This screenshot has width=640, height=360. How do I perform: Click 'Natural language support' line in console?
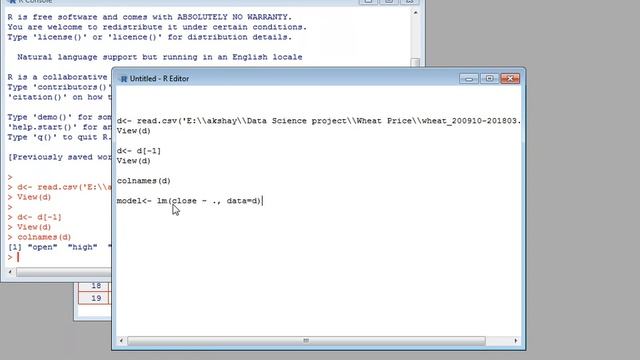[160, 57]
